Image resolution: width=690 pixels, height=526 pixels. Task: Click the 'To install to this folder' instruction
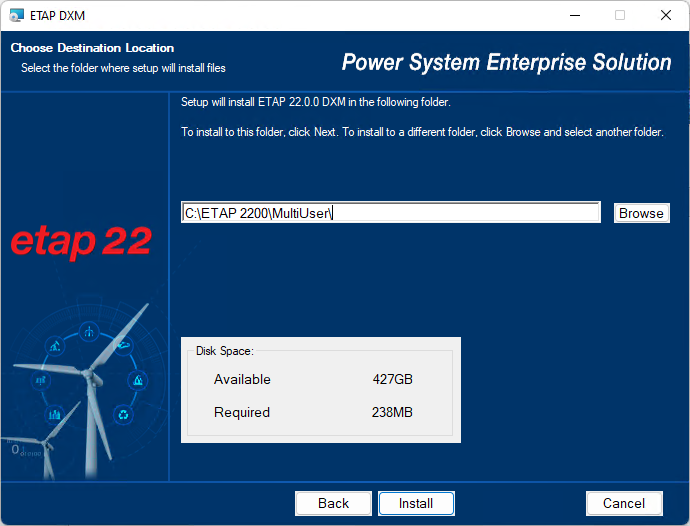click(x=422, y=132)
